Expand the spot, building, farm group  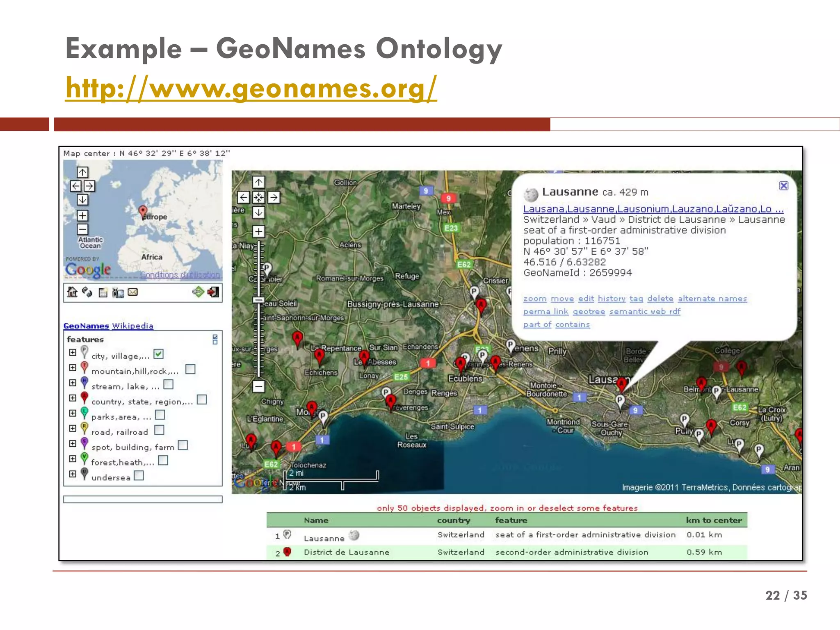(73, 443)
